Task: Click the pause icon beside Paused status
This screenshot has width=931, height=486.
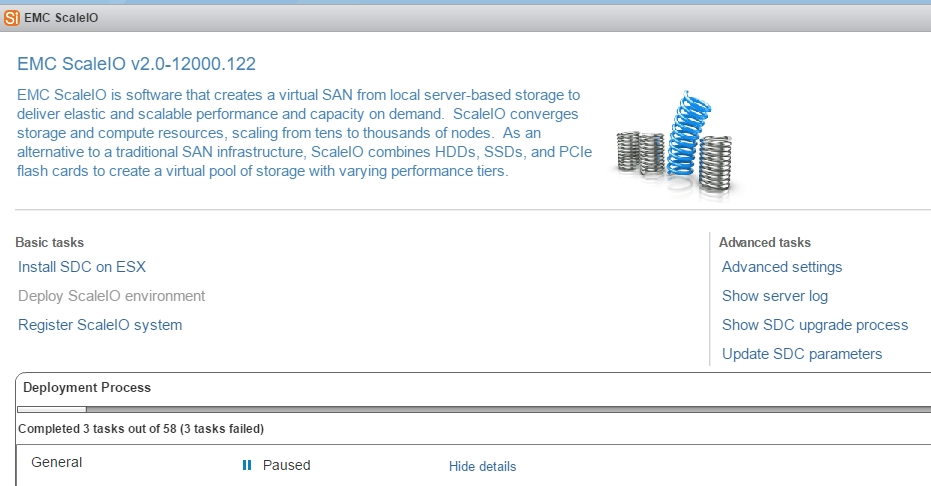Action: point(247,465)
